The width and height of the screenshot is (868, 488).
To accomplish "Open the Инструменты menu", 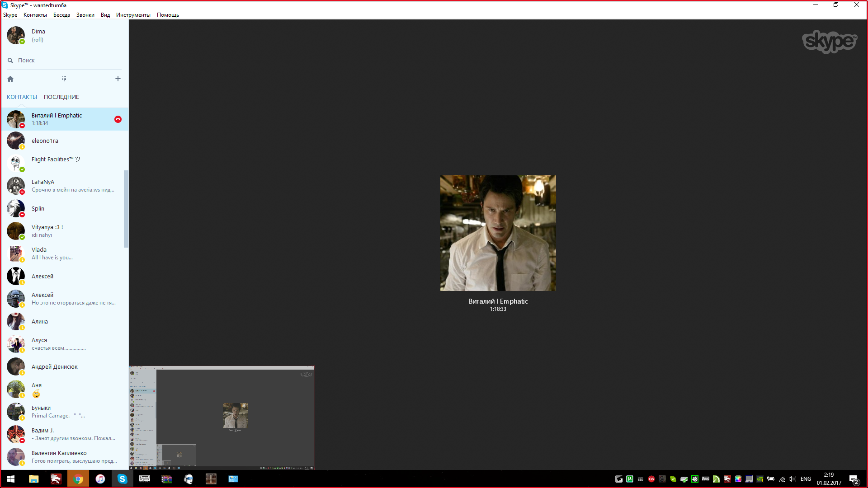I will tap(133, 15).
